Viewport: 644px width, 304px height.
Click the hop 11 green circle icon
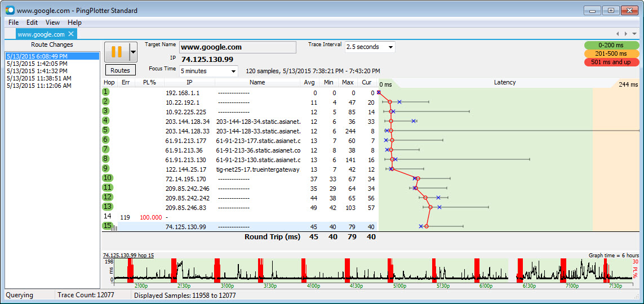pyautogui.click(x=108, y=187)
